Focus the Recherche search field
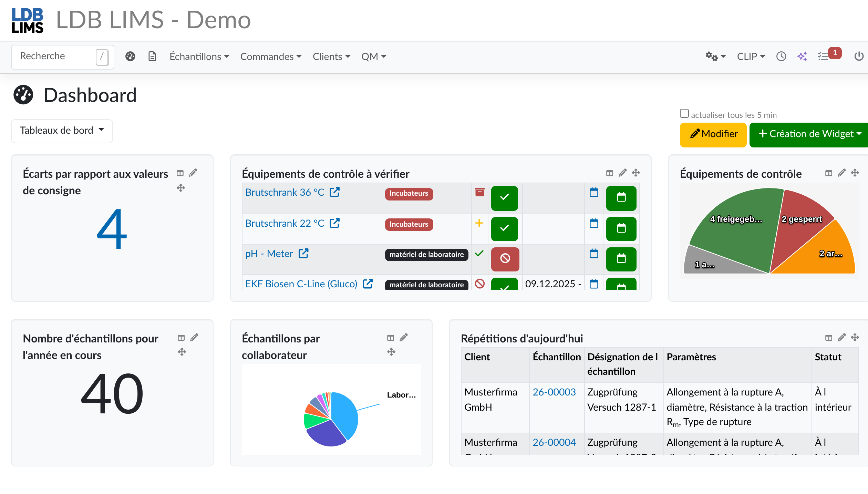Image resolution: width=868 pixels, height=494 pixels. [x=62, y=56]
